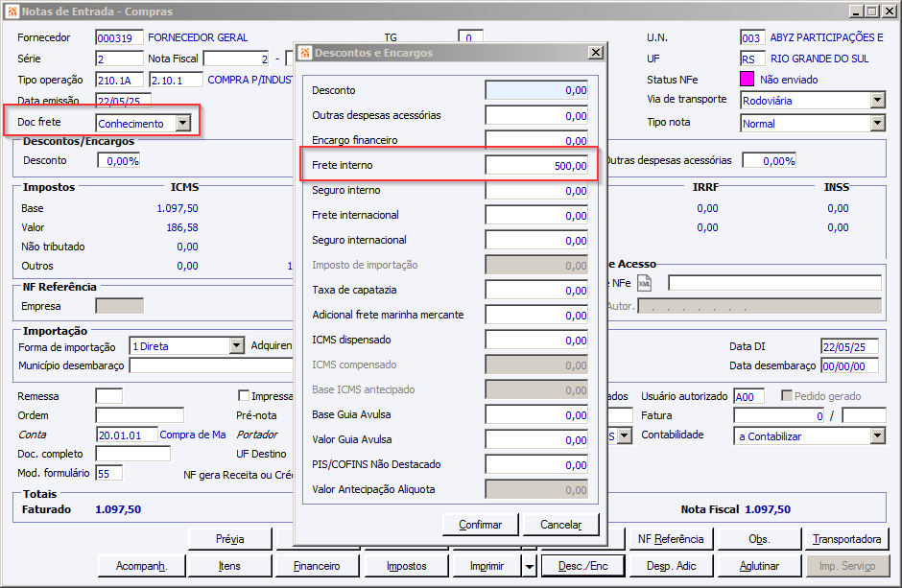Click the Outras despesas acessórias dialog field
The width and height of the screenshot is (902, 588).
[536, 115]
